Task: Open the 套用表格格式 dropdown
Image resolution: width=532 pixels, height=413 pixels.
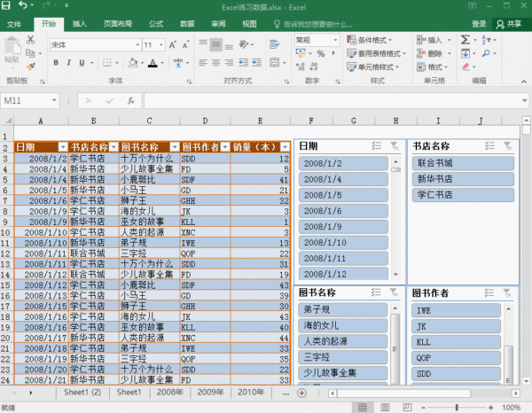Action: coord(377,53)
